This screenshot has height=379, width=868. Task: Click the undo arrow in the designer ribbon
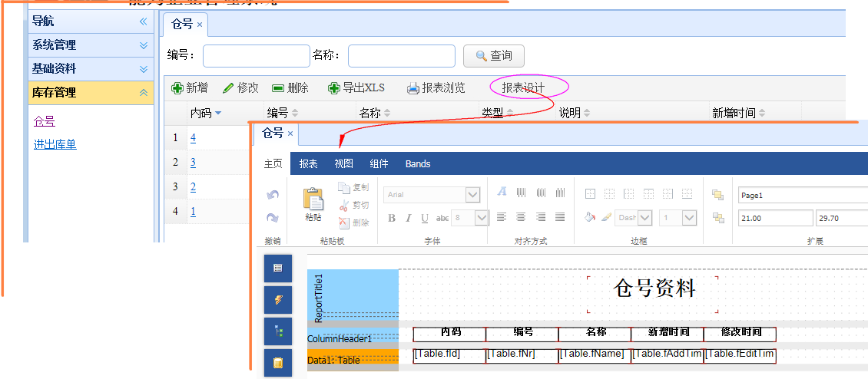(273, 195)
